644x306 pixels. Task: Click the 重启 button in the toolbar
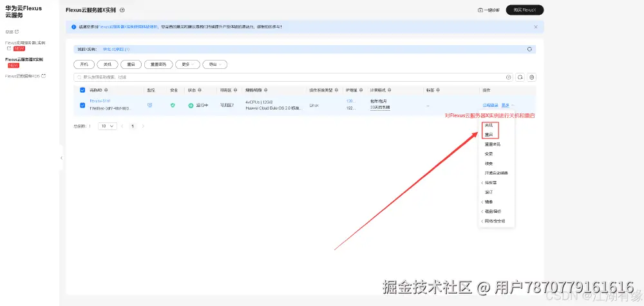[131, 64]
